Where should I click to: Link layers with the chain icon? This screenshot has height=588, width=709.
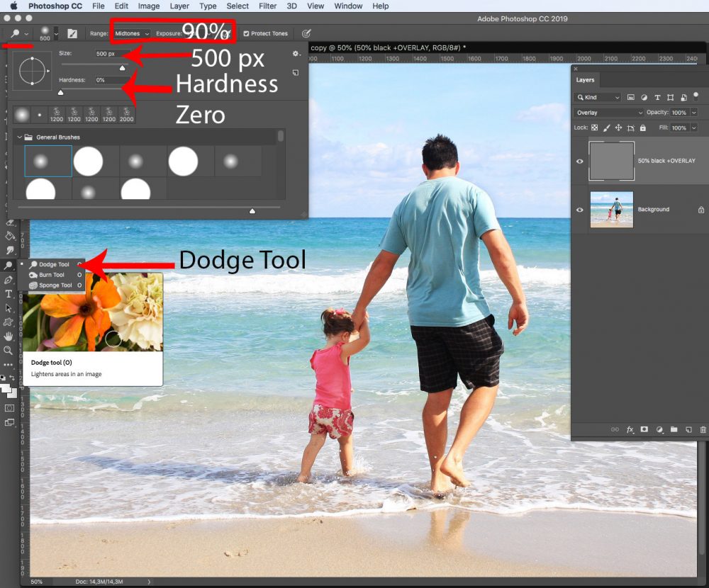click(x=615, y=429)
